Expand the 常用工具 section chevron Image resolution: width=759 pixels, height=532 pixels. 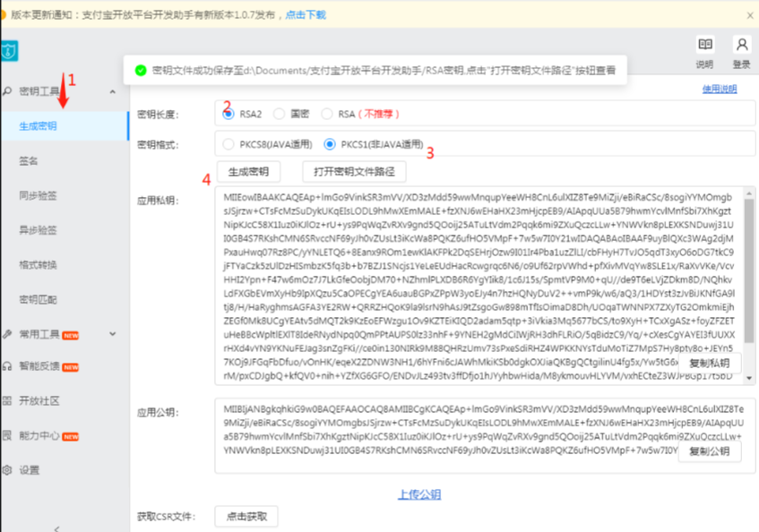(113, 334)
